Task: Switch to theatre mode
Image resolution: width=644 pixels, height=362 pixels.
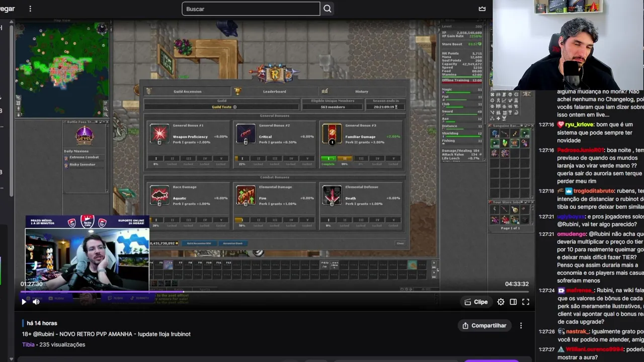Action: click(x=513, y=302)
